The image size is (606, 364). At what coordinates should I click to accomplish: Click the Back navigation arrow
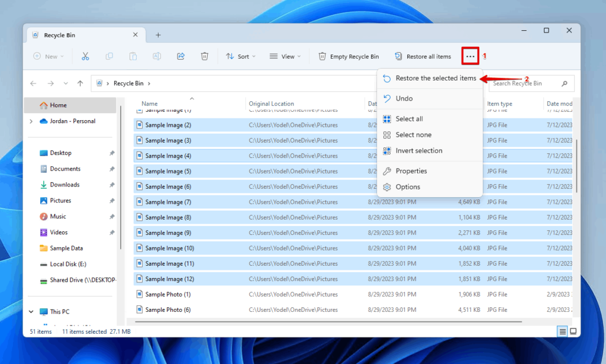point(33,83)
